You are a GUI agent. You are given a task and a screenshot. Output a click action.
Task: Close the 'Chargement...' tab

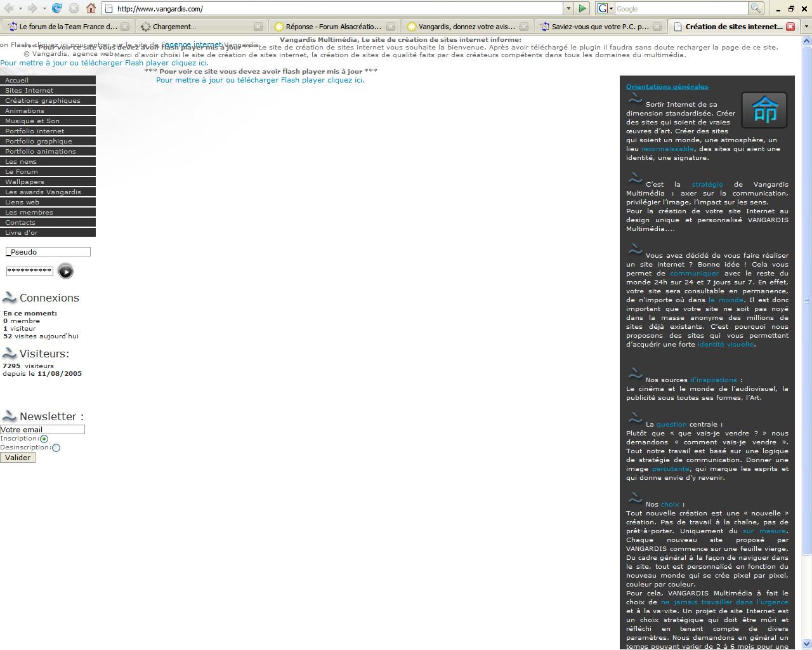click(x=258, y=27)
